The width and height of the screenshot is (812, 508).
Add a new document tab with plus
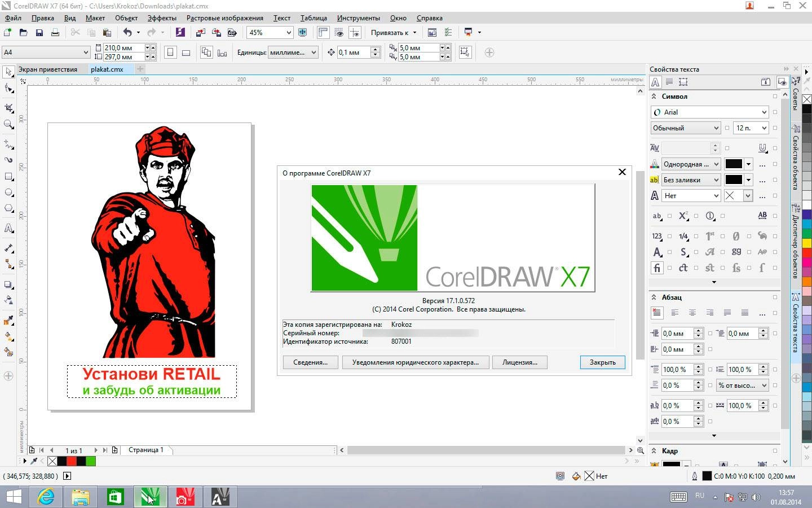[140, 69]
